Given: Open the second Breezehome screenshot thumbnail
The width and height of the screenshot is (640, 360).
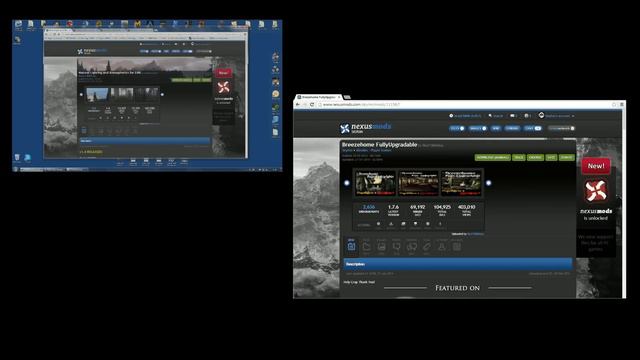Looking at the screenshot, I should click(418, 183).
